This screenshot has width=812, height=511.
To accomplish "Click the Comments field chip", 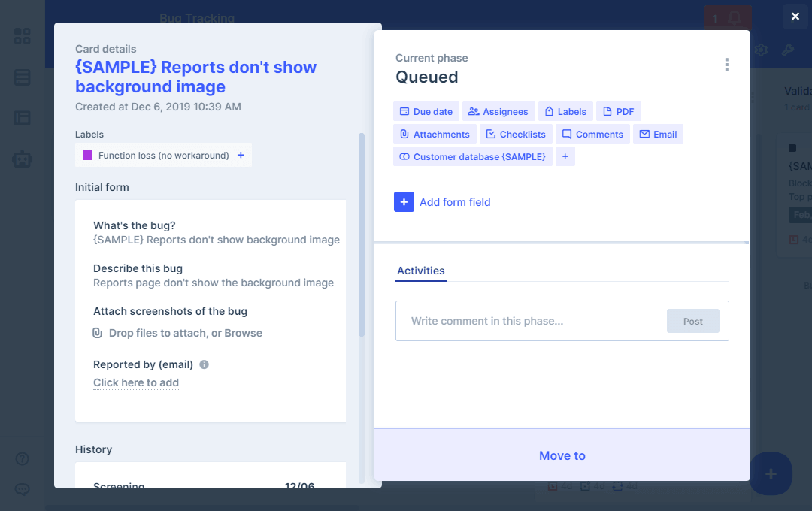I will coord(592,135).
